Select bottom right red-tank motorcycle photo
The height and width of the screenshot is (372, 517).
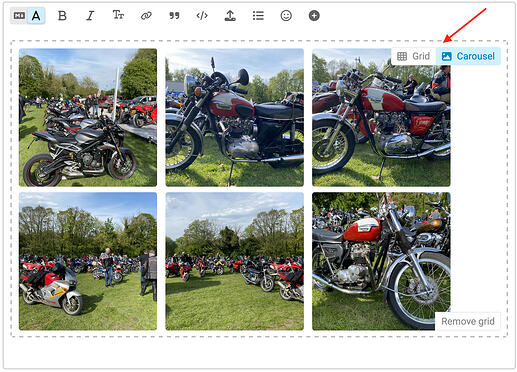[x=381, y=261]
